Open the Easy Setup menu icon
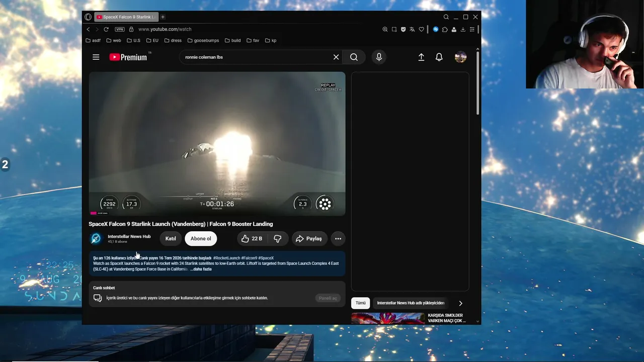The width and height of the screenshot is (644, 362). pyautogui.click(x=472, y=30)
